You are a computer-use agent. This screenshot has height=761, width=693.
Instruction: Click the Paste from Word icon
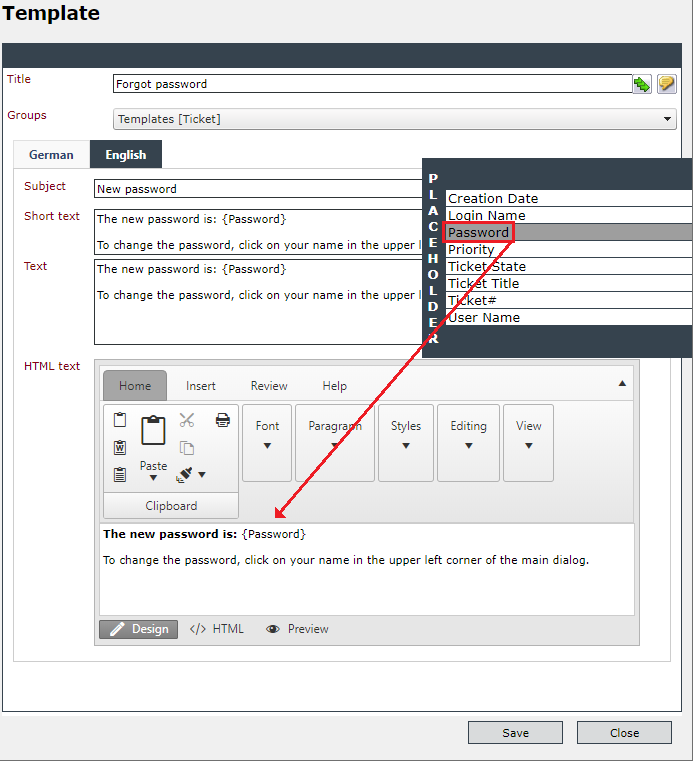point(120,447)
